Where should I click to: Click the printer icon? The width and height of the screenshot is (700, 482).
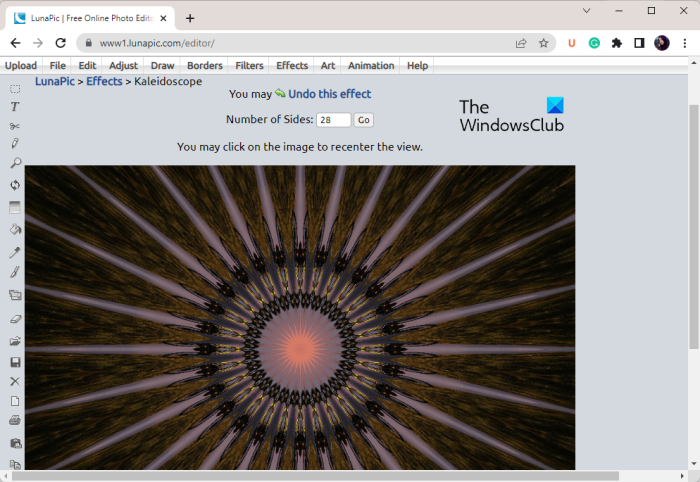pos(15,420)
